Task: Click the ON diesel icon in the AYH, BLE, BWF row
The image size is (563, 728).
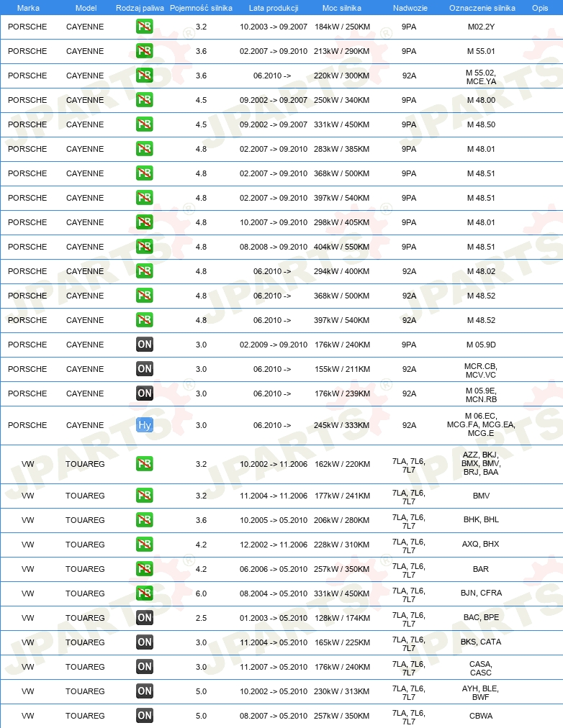Action: [145, 691]
